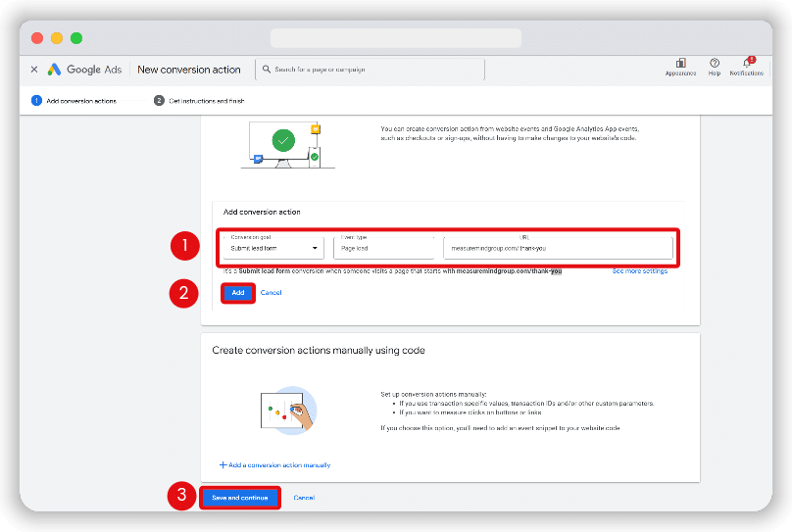Open the Notifications bell
Screen dimensions: 792x532
747,67
